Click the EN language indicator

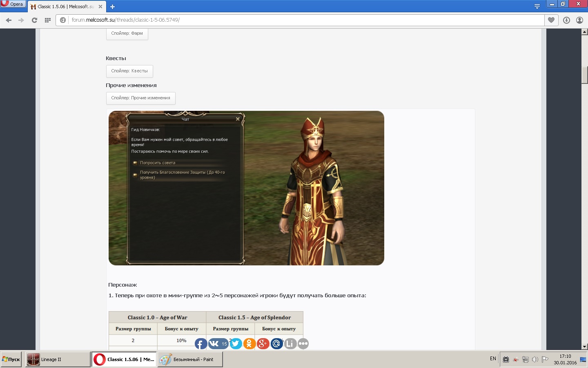click(x=493, y=359)
